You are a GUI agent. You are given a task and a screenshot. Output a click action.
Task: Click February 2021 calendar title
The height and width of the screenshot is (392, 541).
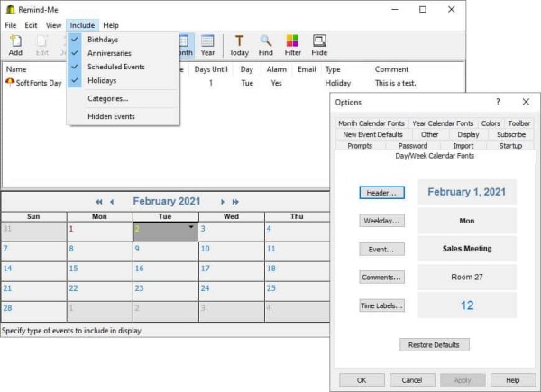167,201
